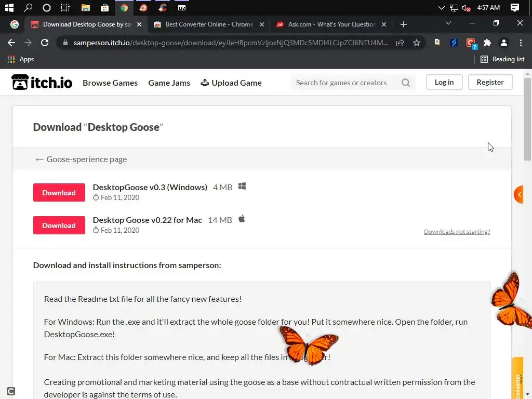Open Chrome's three-dot menu
Viewport: 532px width, 399px height.
(x=521, y=43)
